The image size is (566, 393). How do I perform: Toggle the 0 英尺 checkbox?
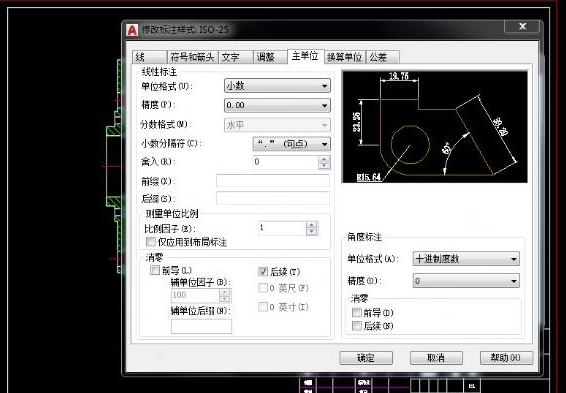tap(263, 288)
